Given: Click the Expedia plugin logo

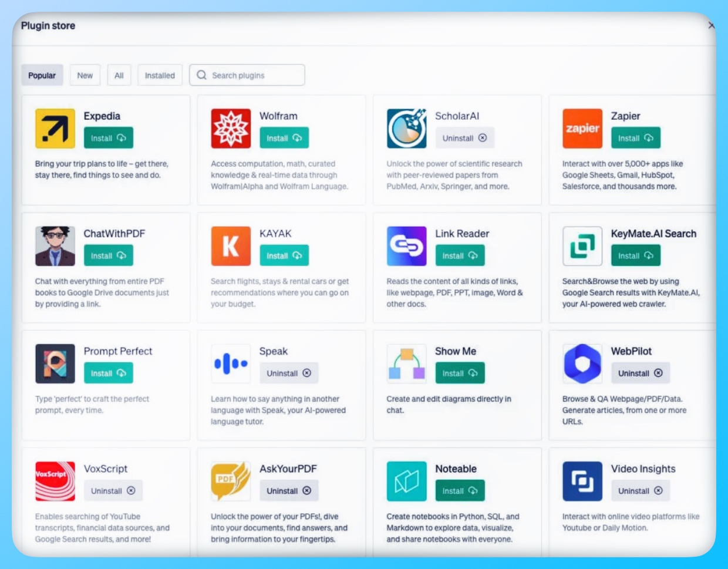Looking at the screenshot, I should click(x=55, y=128).
